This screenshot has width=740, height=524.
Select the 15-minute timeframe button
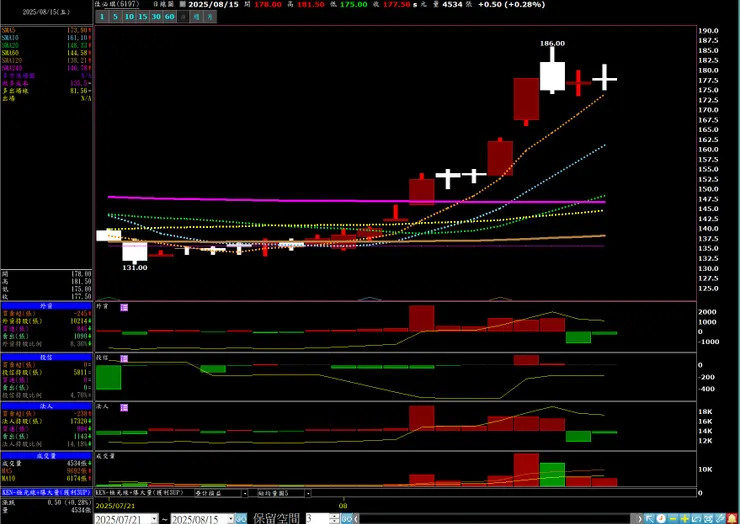[x=143, y=17]
